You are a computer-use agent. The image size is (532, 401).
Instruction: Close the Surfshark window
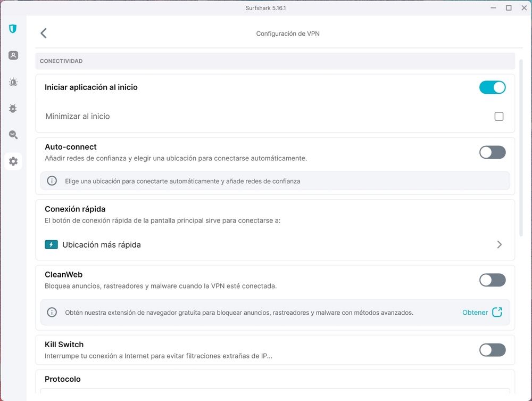pos(524,8)
